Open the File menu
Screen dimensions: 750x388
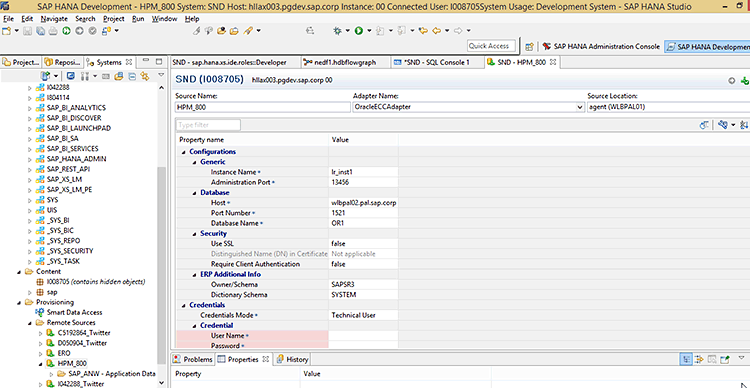8,19
